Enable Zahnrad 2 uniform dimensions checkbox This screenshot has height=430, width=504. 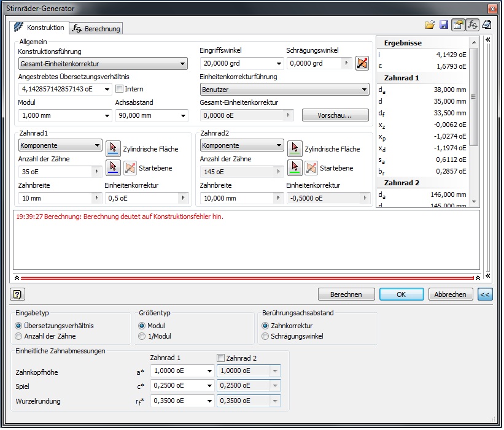point(222,359)
